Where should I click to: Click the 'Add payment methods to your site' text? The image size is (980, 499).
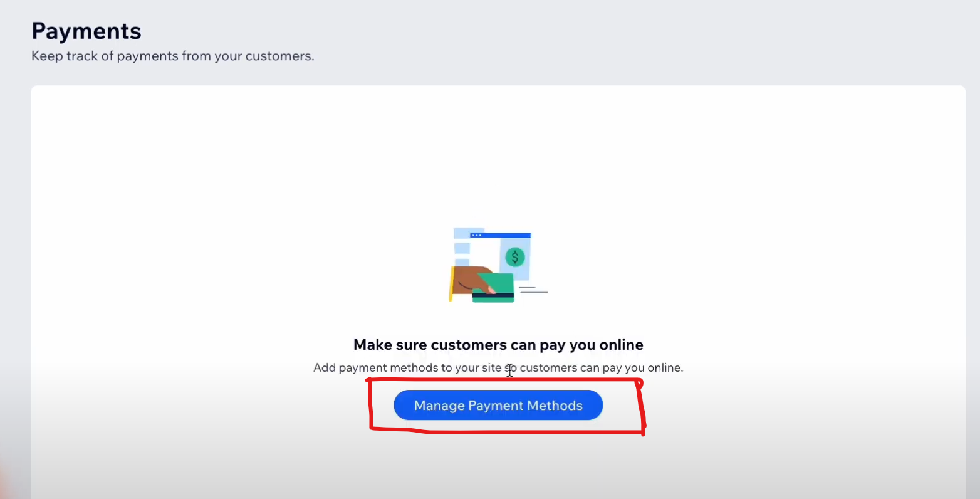tap(407, 367)
